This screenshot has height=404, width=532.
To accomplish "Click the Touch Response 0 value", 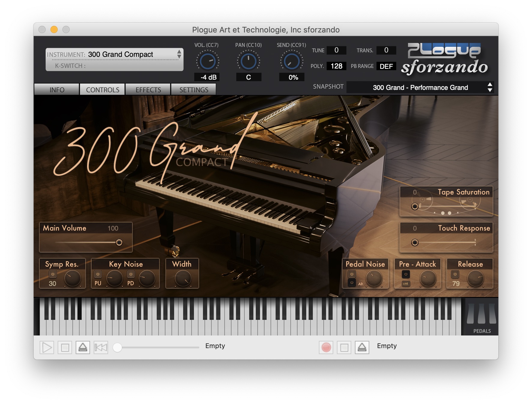I will (x=415, y=228).
